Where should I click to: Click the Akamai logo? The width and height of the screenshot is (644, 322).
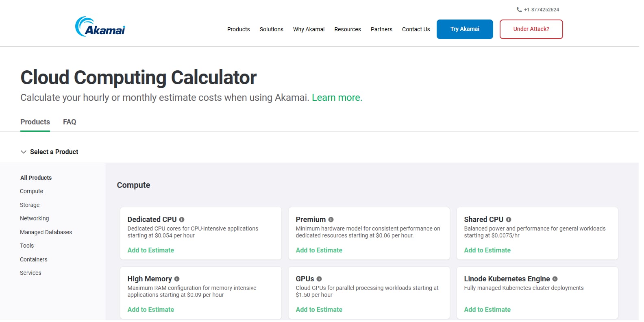[x=100, y=27]
